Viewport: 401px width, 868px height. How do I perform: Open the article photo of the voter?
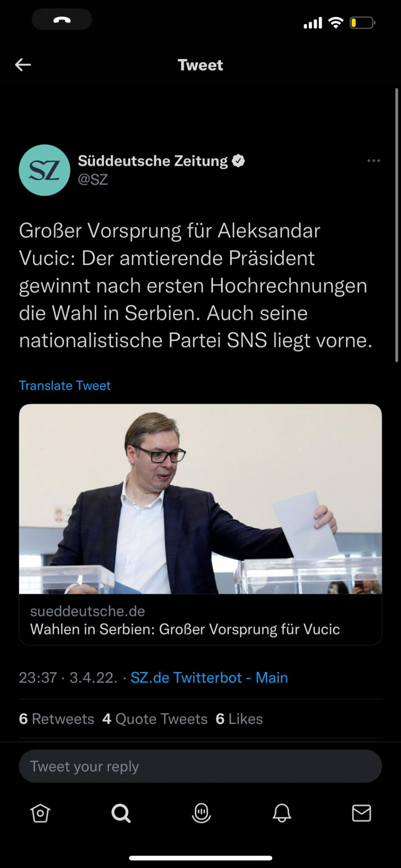[200, 499]
